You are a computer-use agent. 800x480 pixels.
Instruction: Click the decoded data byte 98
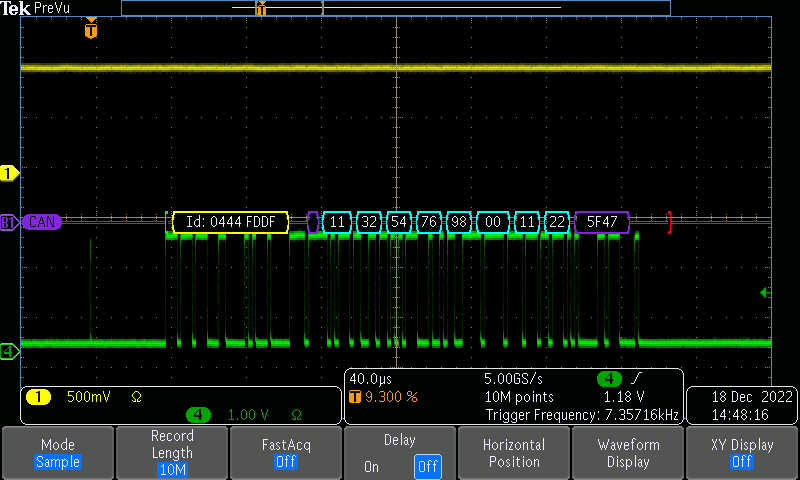click(x=459, y=222)
